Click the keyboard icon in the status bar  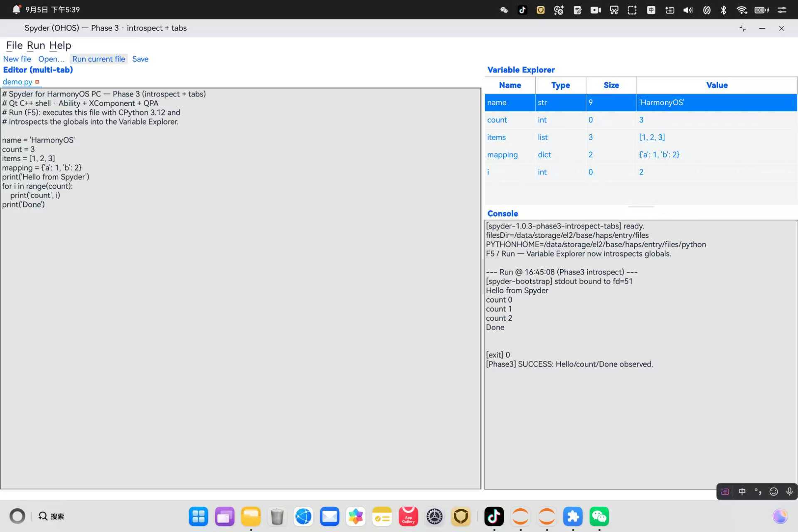(x=670, y=10)
